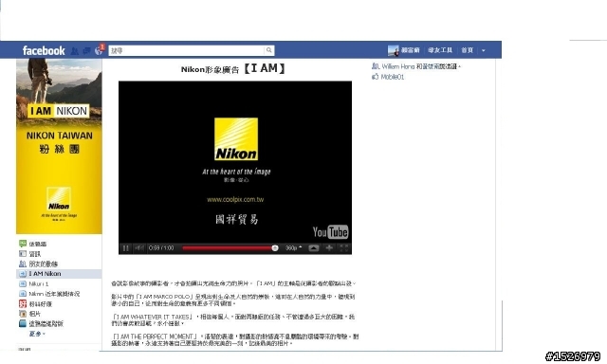Expand the 更多 more dropdown in sidebar
Viewport: 607px width, 364px height.
click(x=37, y=334)
